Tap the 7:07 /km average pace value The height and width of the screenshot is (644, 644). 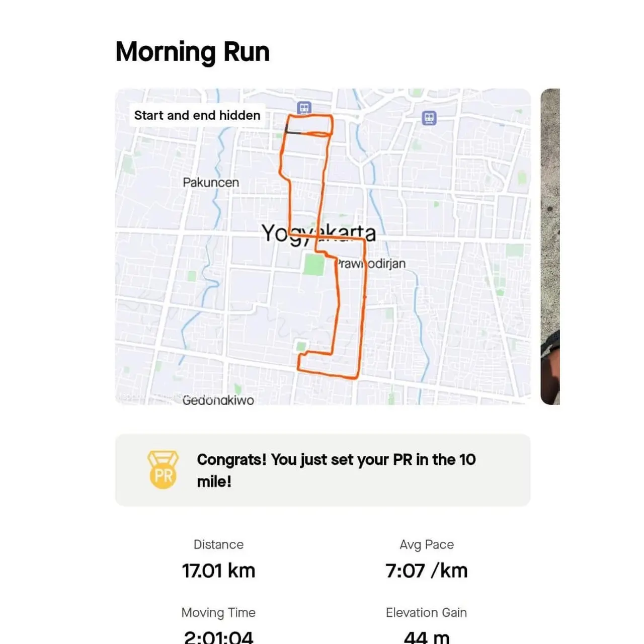(x=426, y=571)
